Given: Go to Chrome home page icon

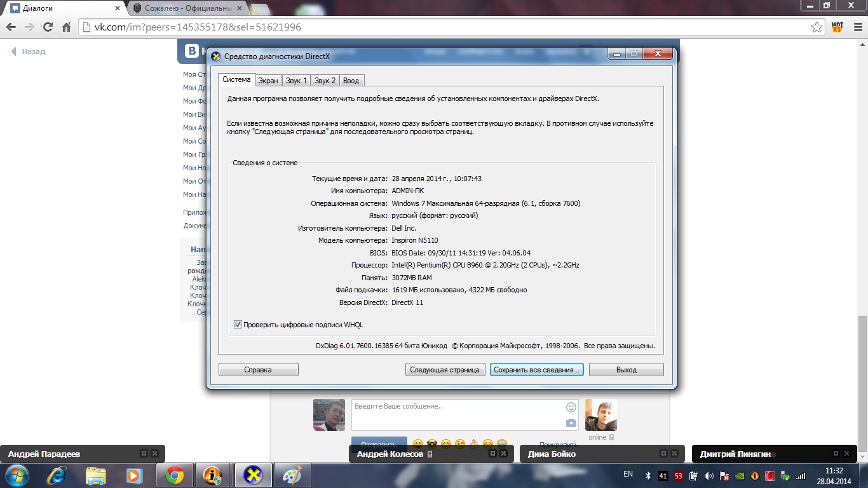Looking at the screenshot, I should click(x=66, y=27).
